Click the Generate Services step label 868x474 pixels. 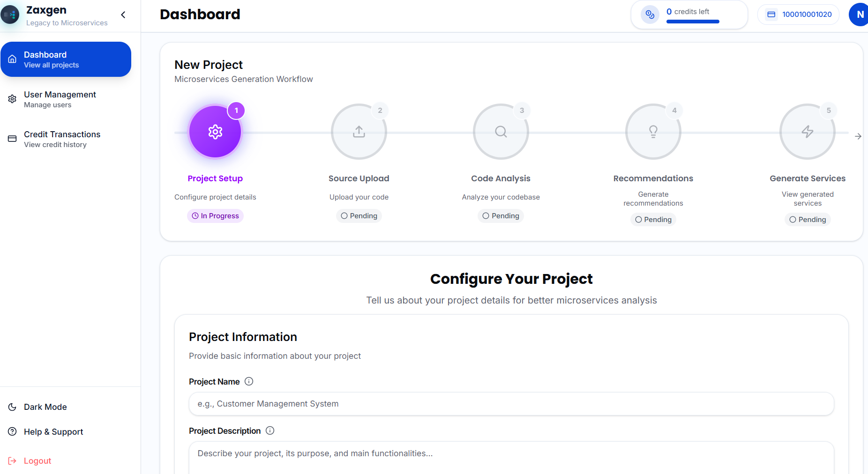click(808, 178)
